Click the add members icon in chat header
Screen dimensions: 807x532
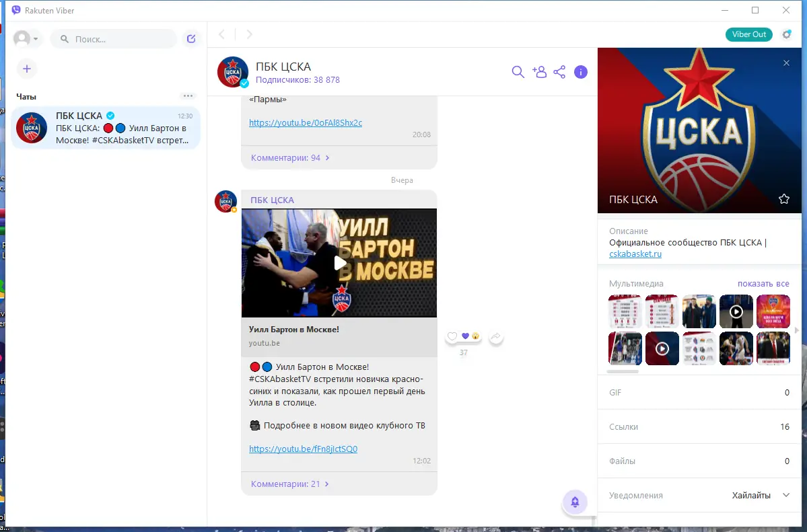pyautogui.click(x=539, y=71)
